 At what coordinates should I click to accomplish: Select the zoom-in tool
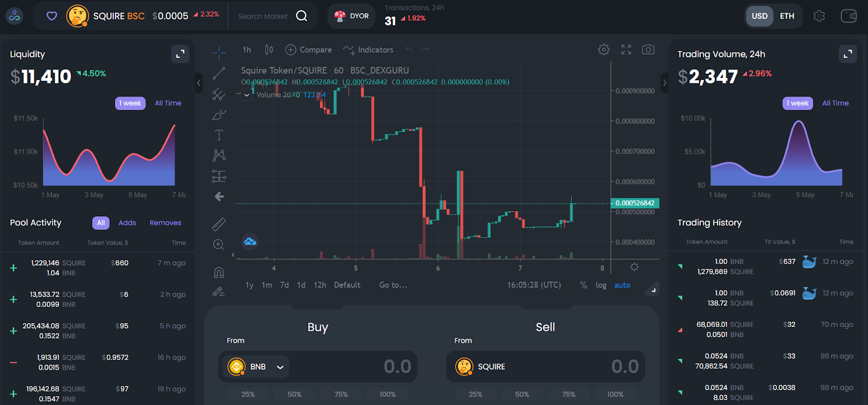pyautogui.click(x=219, y=245)
